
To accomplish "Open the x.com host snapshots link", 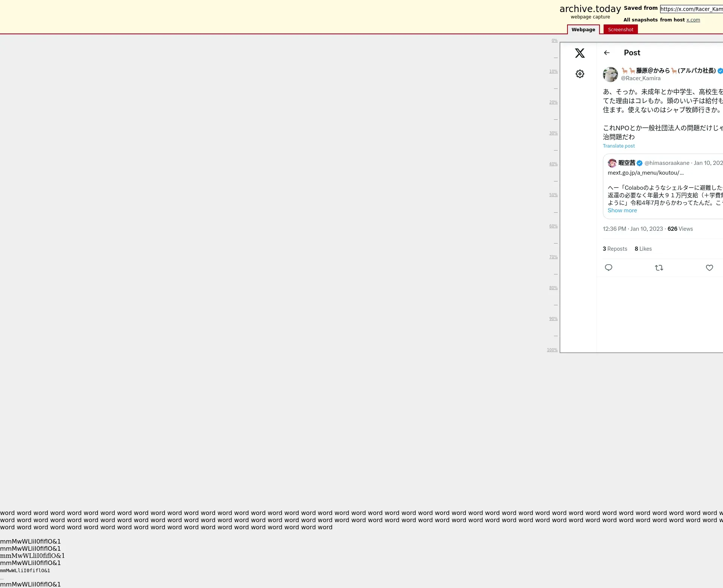I will click(x=693, y=20).
